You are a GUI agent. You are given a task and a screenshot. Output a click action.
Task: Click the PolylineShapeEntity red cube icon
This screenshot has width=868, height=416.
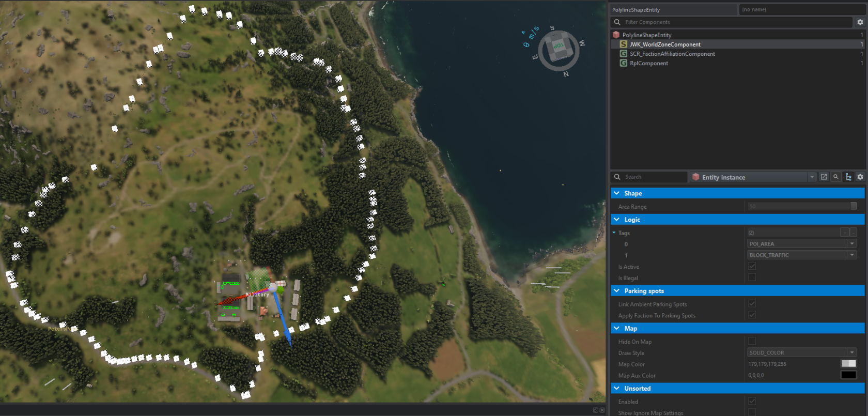click(616, 35)
